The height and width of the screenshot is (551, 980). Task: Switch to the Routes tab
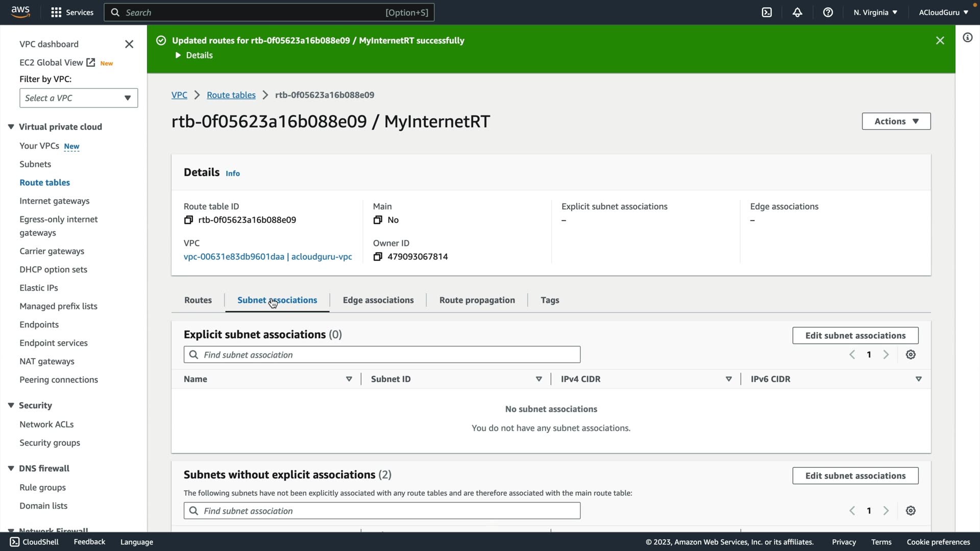point(198,300)
